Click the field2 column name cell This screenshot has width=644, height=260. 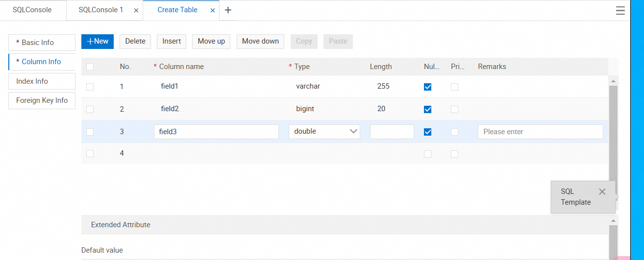point(170,109)
